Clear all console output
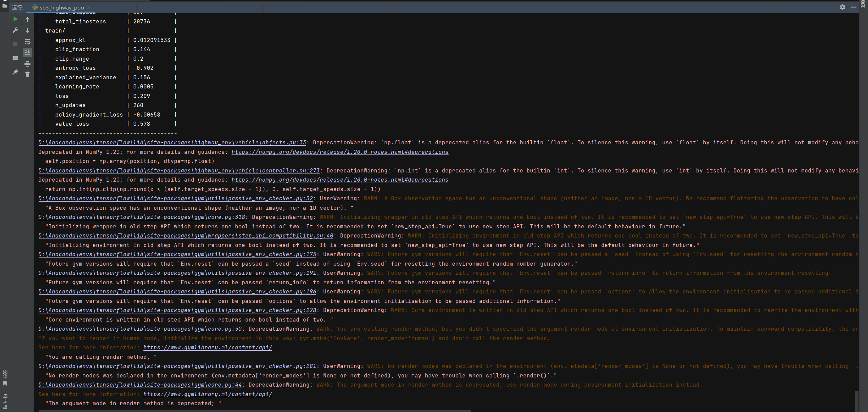This screenshot has height=412, width=868. (x=27, y=75)
